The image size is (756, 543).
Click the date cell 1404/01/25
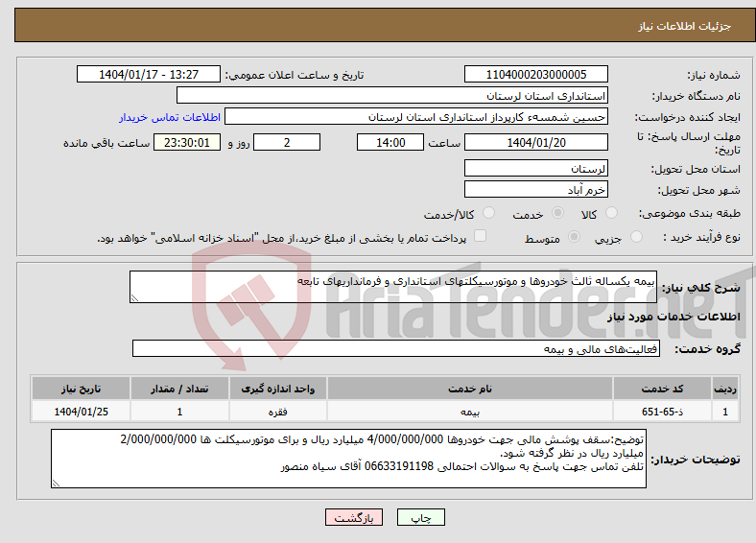(81, 412)
